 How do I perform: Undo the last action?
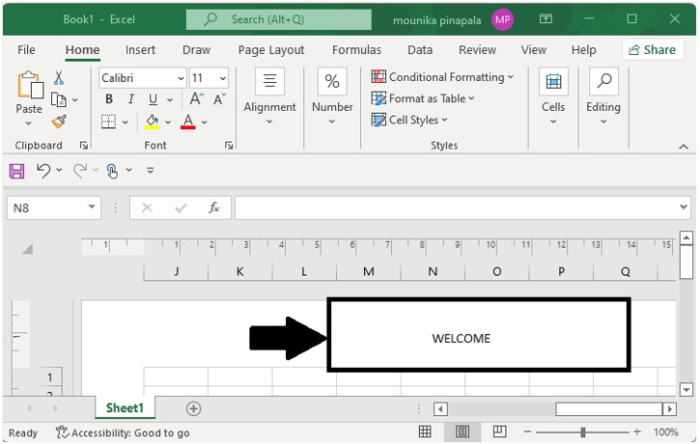click(x=43, y=170)
